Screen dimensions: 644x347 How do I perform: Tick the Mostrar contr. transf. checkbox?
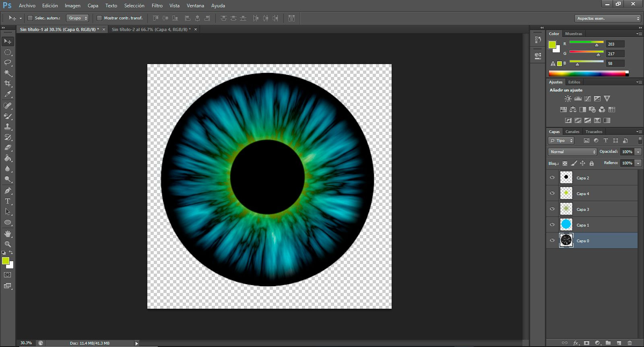click(99, 18)
